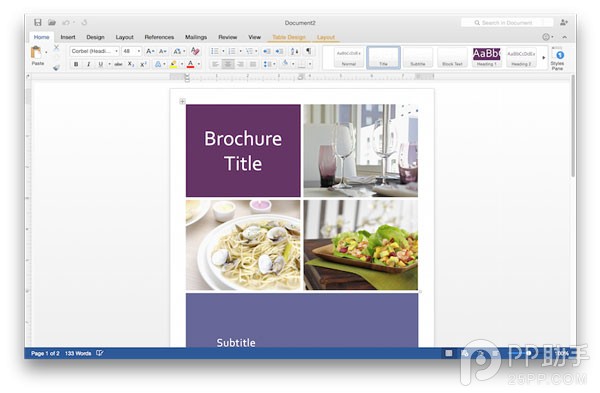Click the Undo arrow icon
Screen dimensions: 600x393
pyautogui.click(x=66, y=23)
